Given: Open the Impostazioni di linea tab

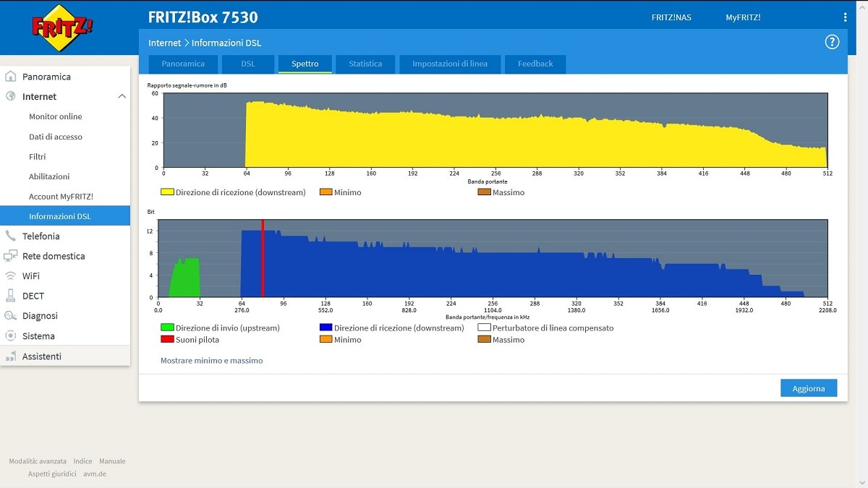Looking at the screenshot, I should [x=450, y=64].
